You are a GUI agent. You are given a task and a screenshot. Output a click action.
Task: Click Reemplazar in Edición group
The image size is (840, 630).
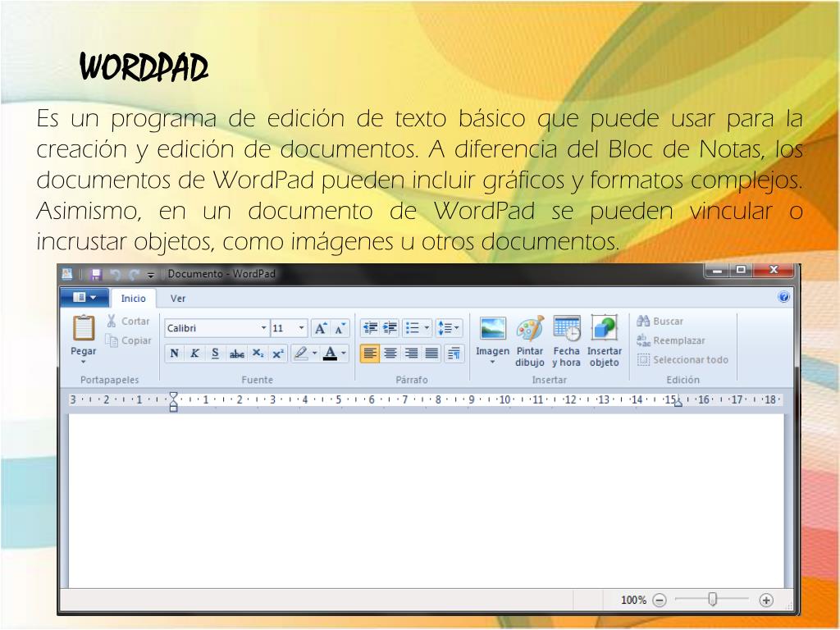click(671, 340)
